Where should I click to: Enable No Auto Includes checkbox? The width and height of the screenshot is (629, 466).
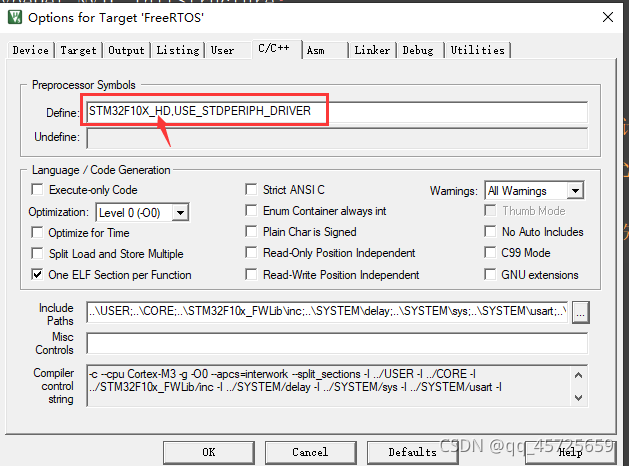tap(490, 231)
